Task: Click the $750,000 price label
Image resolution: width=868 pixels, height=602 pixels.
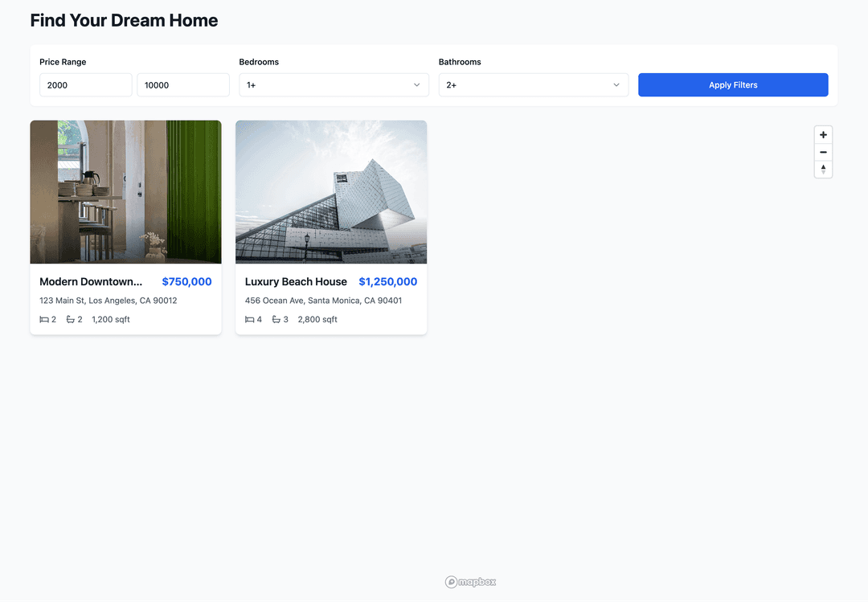Action: tap(186, 281)
